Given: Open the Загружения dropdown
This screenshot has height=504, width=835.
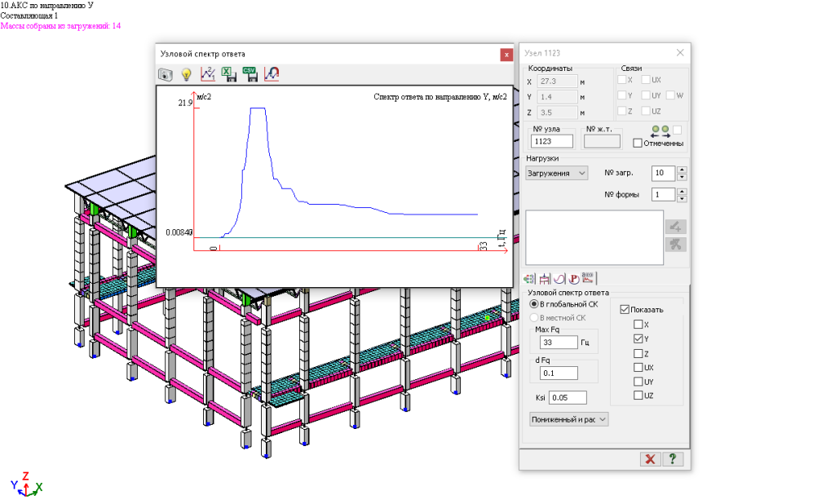Looking at the screenshot, I should point(558,174).
